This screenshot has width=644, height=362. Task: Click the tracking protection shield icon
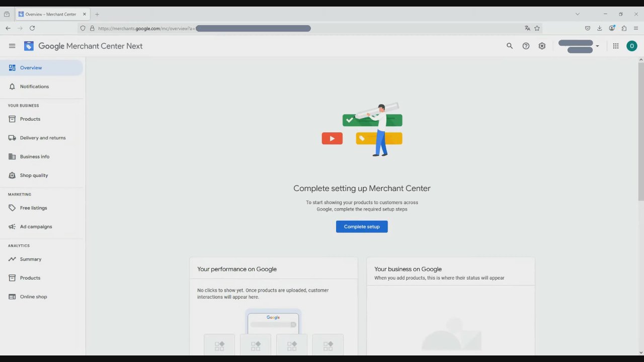(x=83, y=28)
